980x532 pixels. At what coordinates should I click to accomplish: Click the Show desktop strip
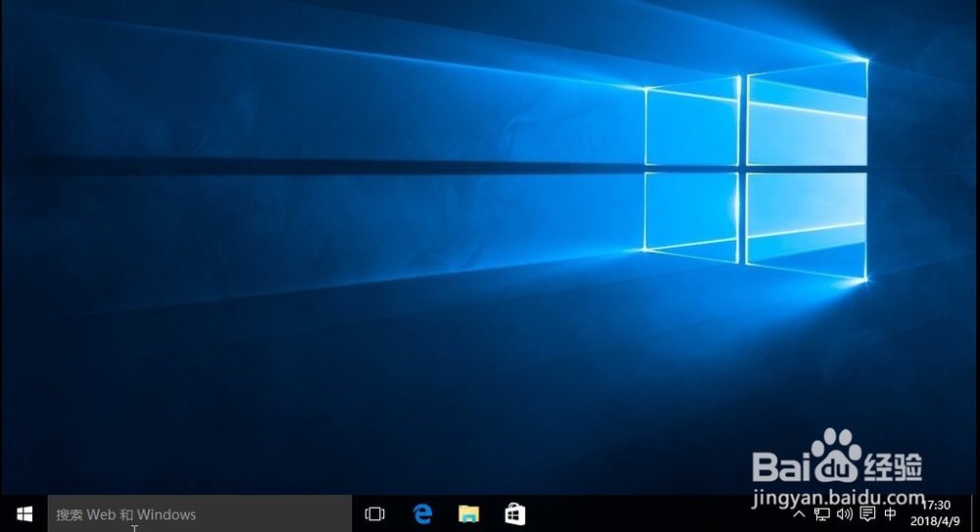tap(974, 513)
